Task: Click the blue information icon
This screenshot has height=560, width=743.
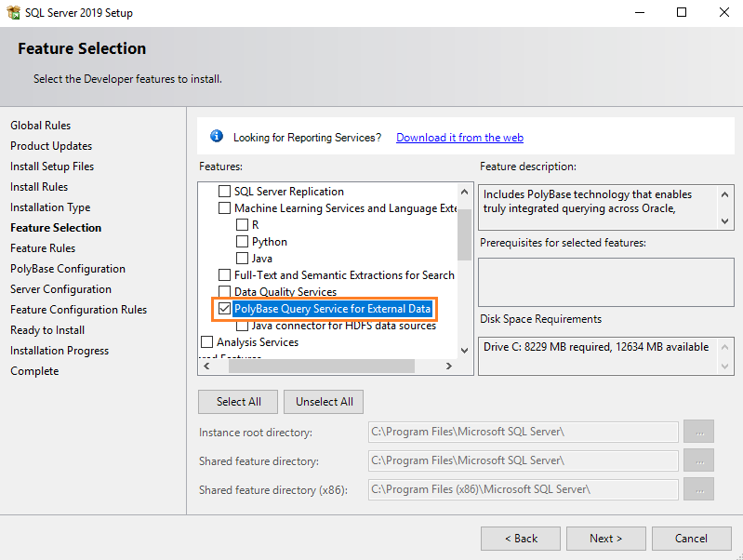Action: pos(217,136)
